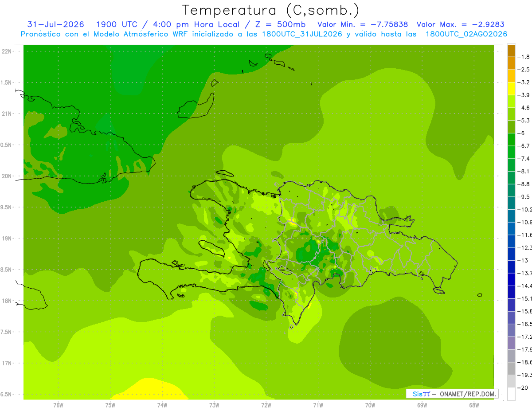This screenshot has width=532, height=411.
Task: Click the '-8.1' colorbar value
Action: click(524, 171)
